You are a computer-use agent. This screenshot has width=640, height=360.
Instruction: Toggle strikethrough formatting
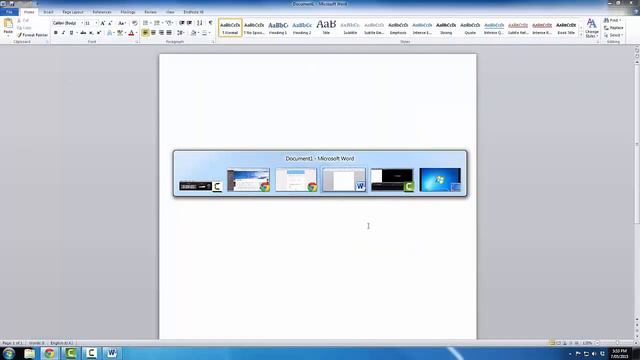[83, 33]
